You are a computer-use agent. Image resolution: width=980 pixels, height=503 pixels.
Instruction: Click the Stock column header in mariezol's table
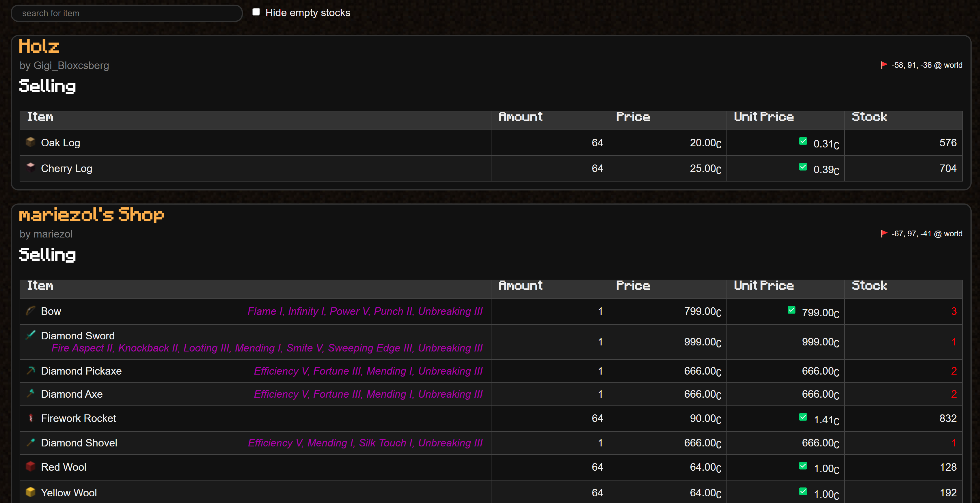coord(869,285)
